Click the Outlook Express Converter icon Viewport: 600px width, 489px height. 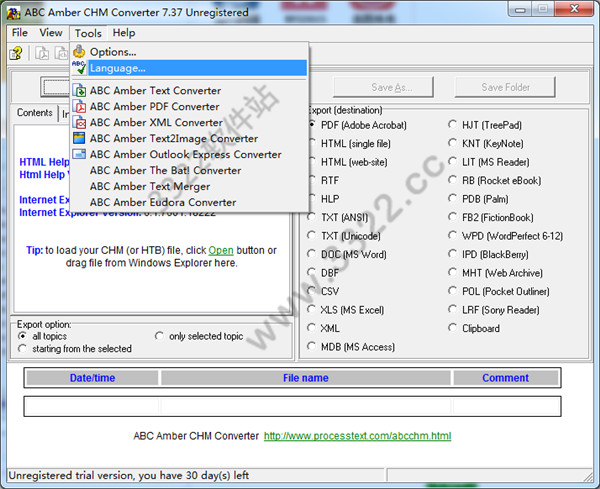79,154
